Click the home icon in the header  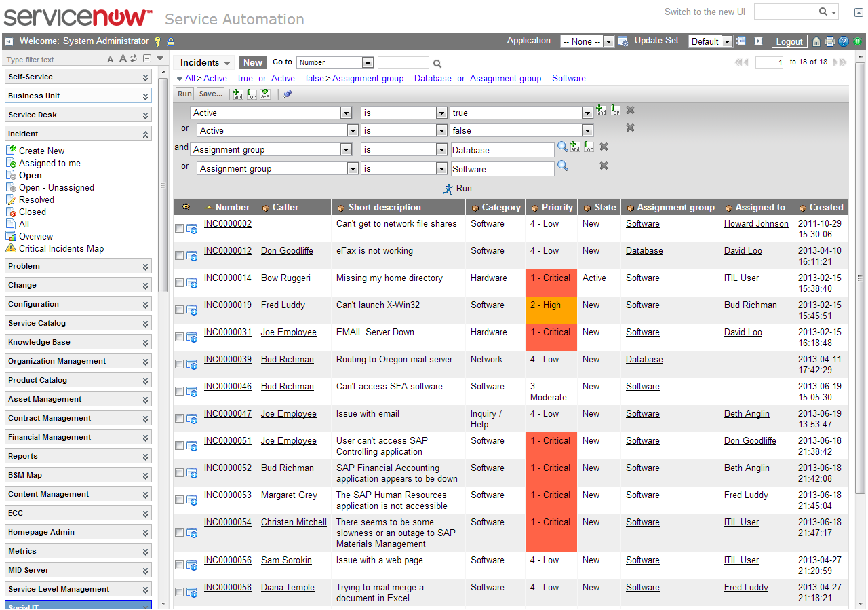click(816, 41)
